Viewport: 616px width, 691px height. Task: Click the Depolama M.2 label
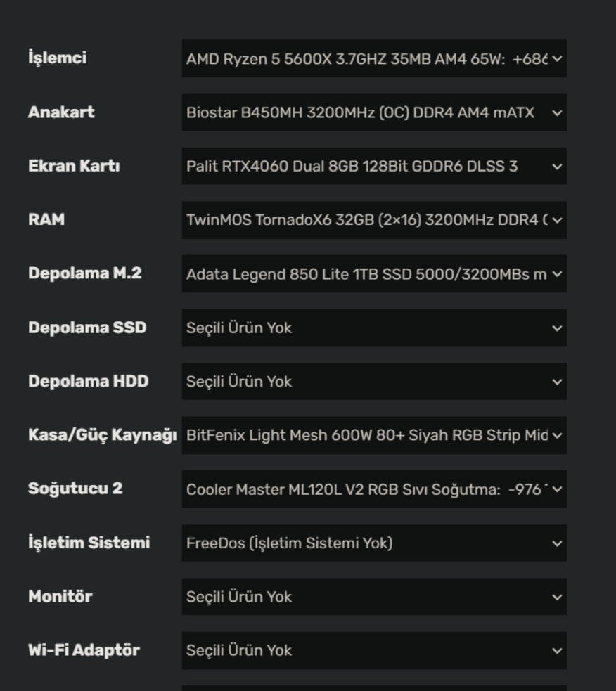click(85, 274)
